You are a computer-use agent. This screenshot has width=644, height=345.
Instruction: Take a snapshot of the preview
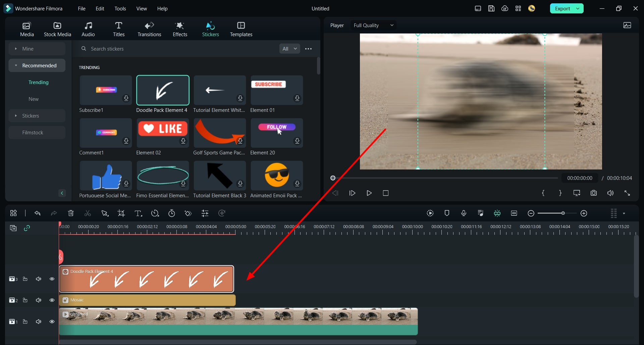pos(593,193)
